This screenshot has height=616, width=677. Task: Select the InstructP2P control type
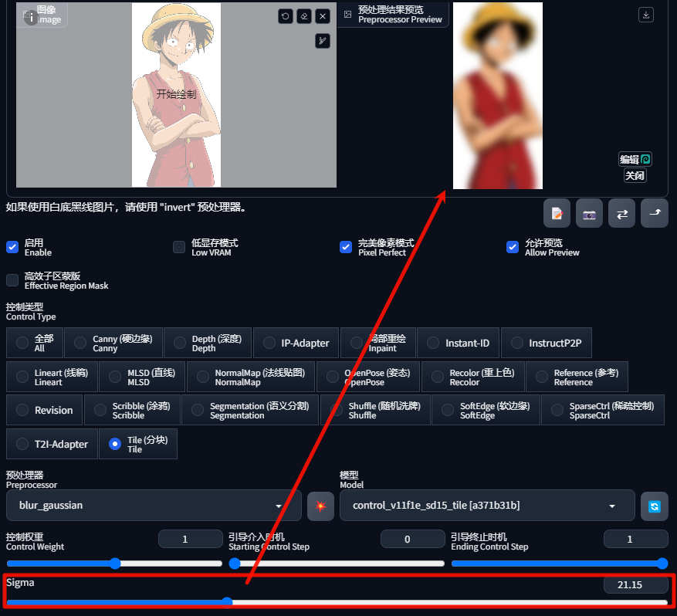(547, 344)
